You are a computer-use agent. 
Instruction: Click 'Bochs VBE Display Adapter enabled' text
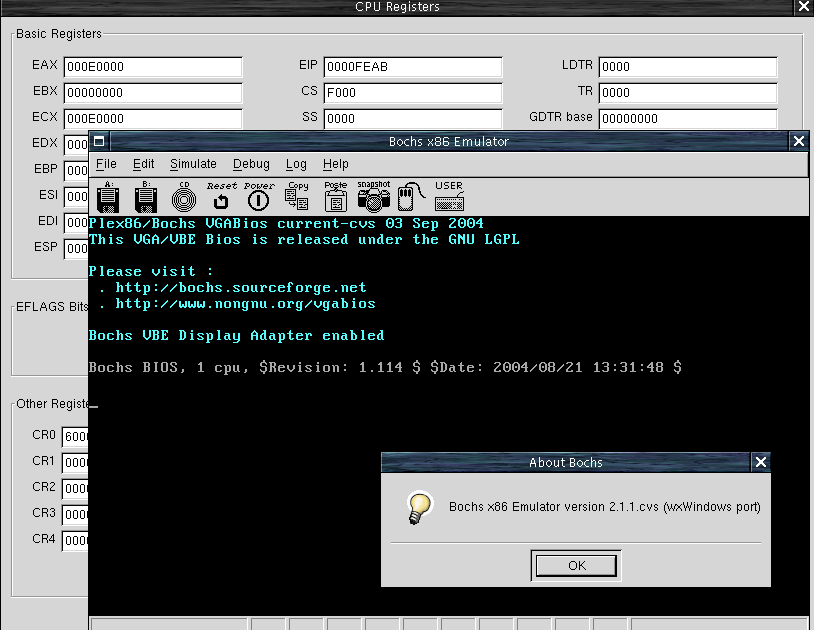click(236, 336)
